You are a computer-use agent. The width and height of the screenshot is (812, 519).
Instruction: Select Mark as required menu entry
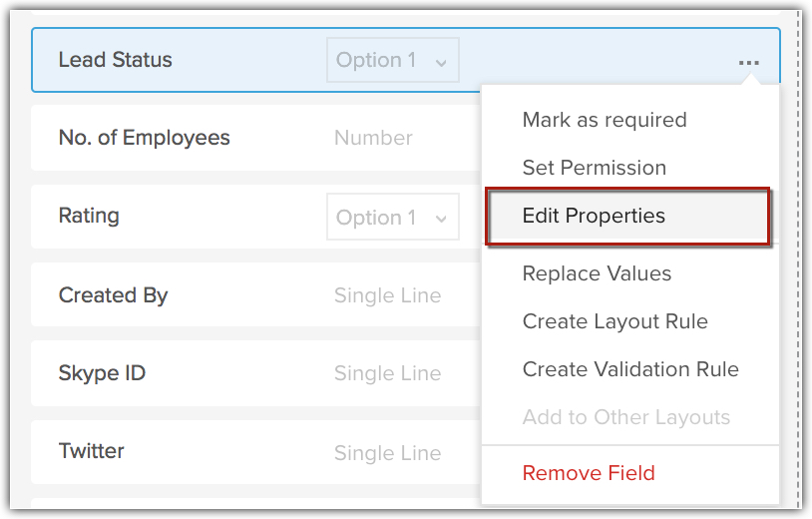click(604, 120)
